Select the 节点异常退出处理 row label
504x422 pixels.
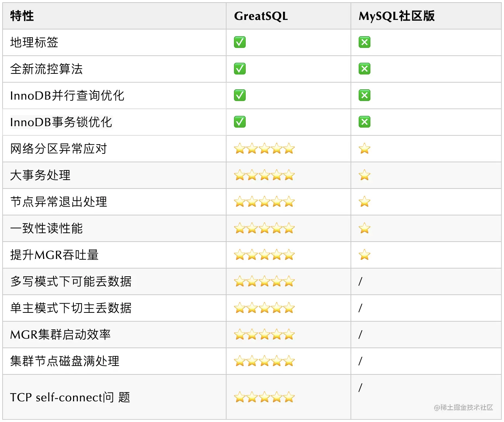pyautogui.click(x=59, y=202)
